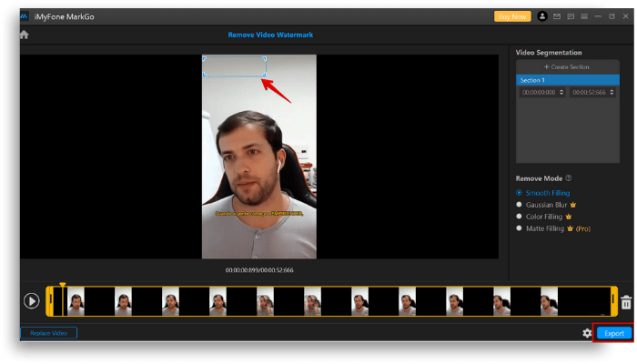Adjust the section start time stepper

coord(561,92)
